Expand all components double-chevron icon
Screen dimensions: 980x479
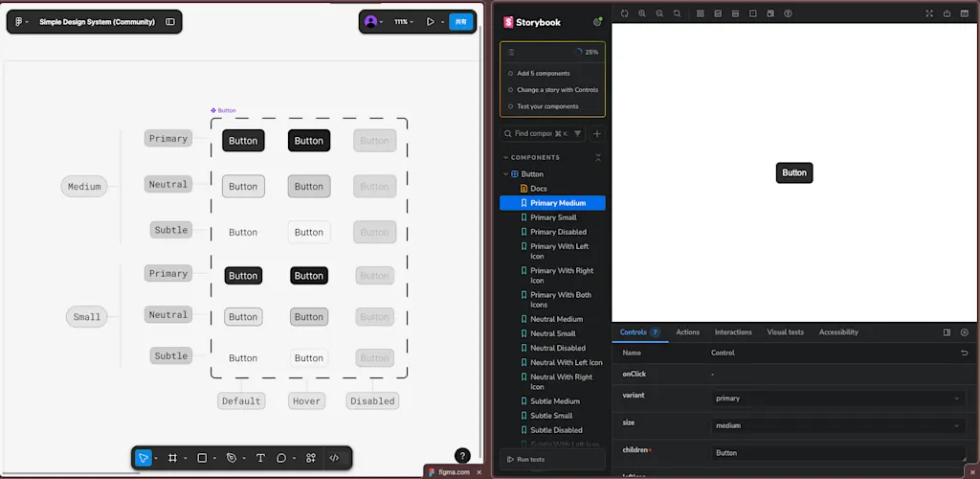[598, 157]
